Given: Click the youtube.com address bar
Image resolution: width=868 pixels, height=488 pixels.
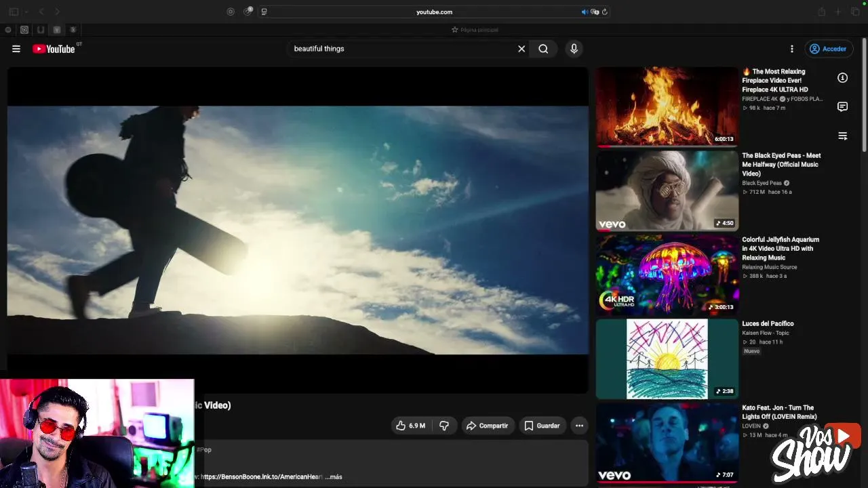Looking at the screenshot, I should [434, 12].
